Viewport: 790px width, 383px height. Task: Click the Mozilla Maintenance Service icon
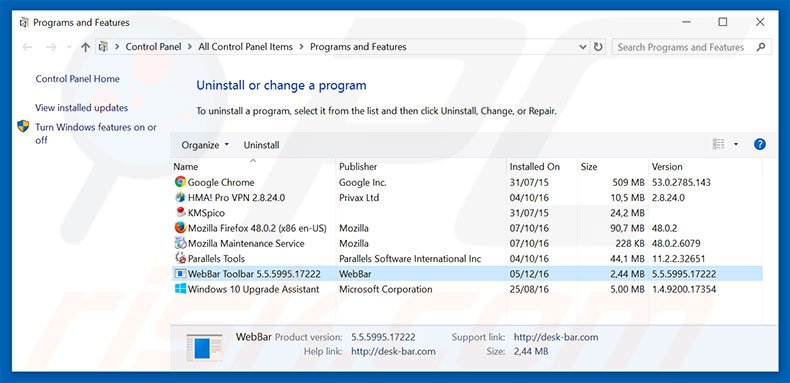pyautogui.click(x=180, y=243)
